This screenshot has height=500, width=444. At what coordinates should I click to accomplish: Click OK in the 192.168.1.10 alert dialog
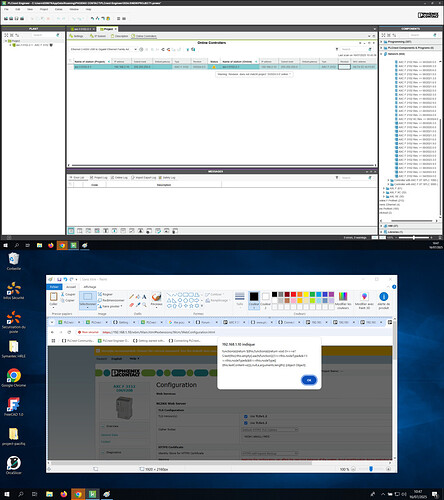309,380
